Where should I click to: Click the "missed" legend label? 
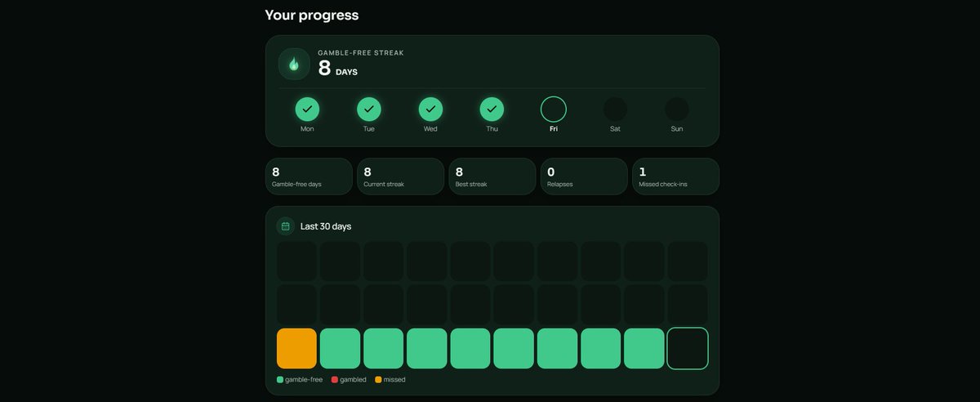[394, 380]
